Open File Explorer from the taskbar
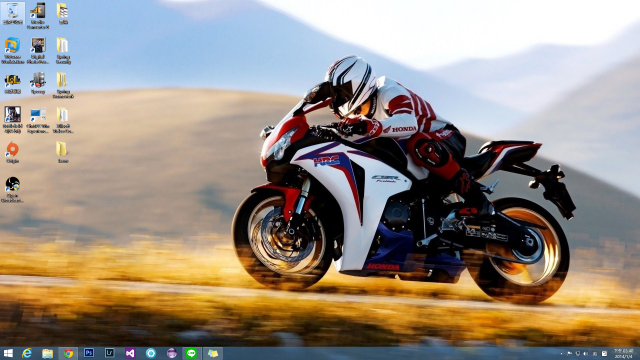Viewport: 640px width, 360px height. click(x=47, y=353)
